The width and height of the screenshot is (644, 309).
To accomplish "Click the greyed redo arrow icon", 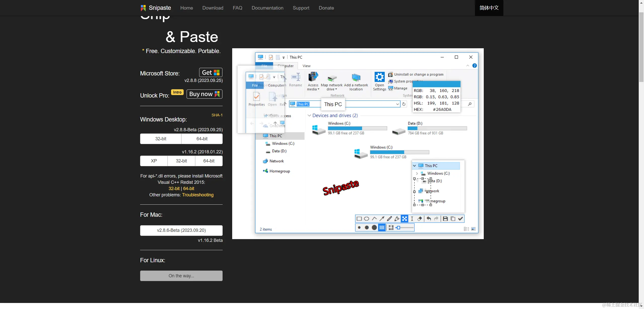I will click(x=436, y=219).
